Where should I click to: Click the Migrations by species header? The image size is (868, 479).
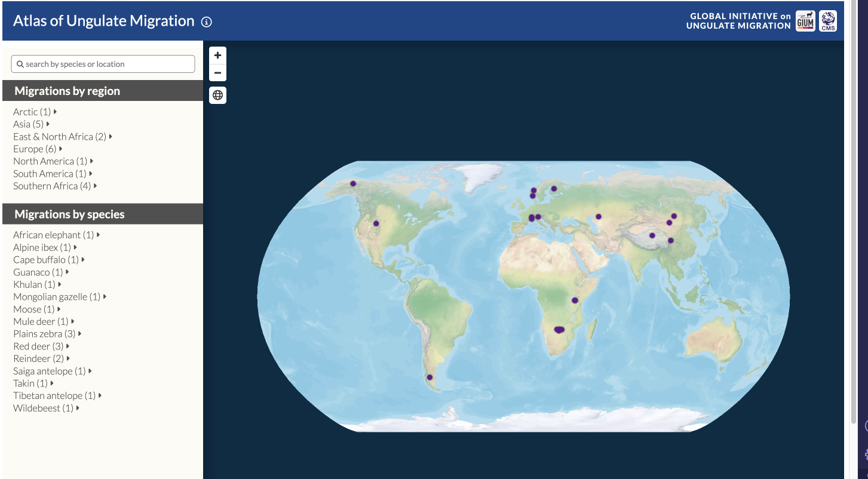103,214
